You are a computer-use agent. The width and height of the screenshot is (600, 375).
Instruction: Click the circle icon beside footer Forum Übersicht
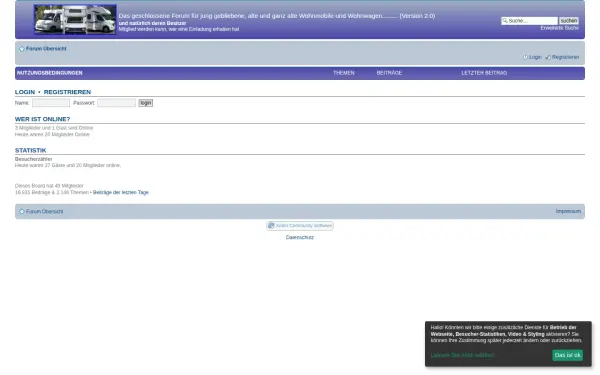pyautogui.click(x=22, y=212)
